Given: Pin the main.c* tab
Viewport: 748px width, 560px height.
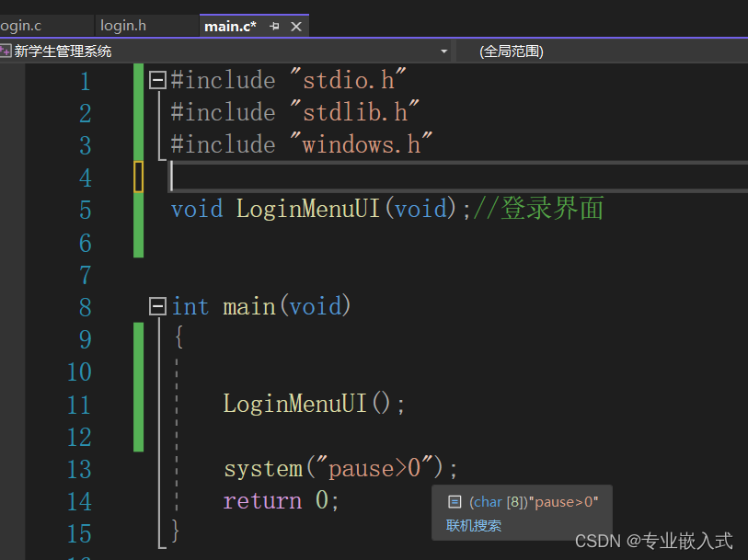Looking at the screenshot, I should [274, 27].
